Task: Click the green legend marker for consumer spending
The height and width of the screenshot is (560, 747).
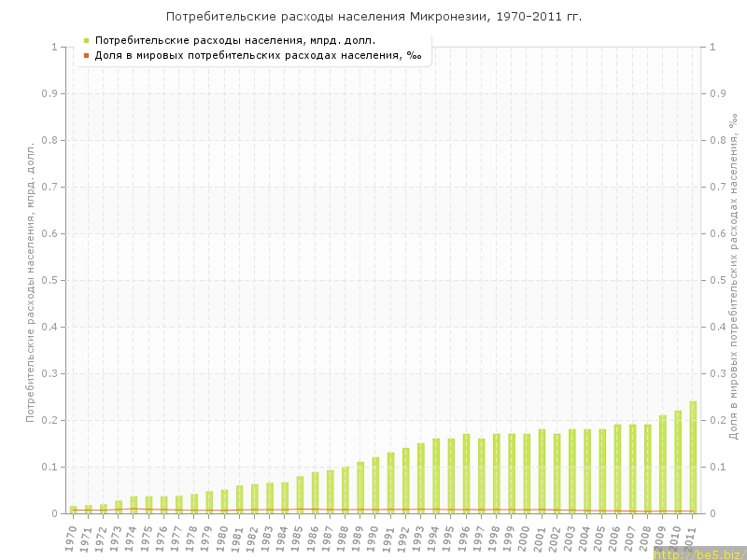Action: (86, 40)
